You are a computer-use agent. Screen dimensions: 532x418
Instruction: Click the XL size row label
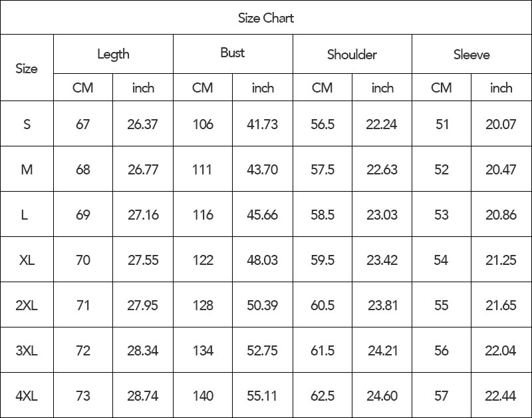point(27,260)
